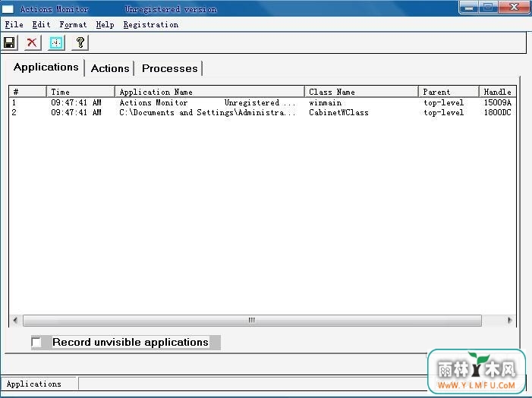
Task: Click the horizontal scrollbar left arrow
Action: point(15,320)
